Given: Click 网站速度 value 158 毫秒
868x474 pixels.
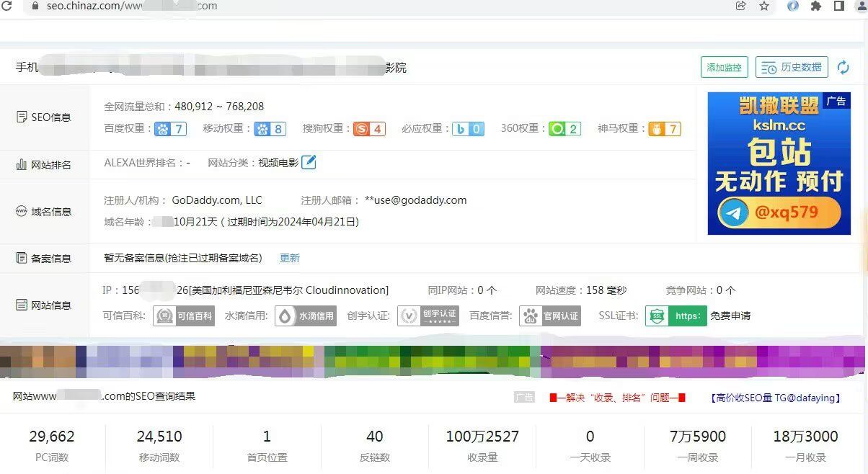Looking at the screenshot, I should [x=606, y=290].
